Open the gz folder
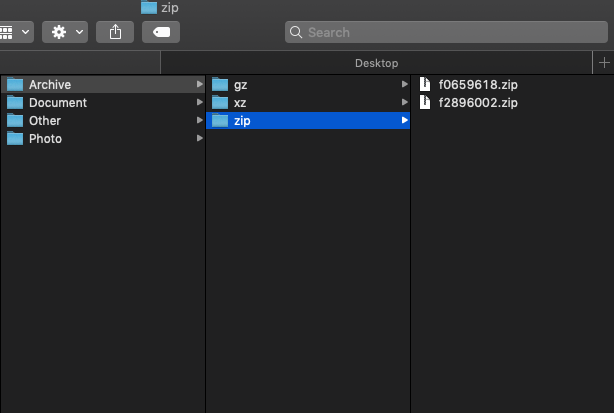 308,85
